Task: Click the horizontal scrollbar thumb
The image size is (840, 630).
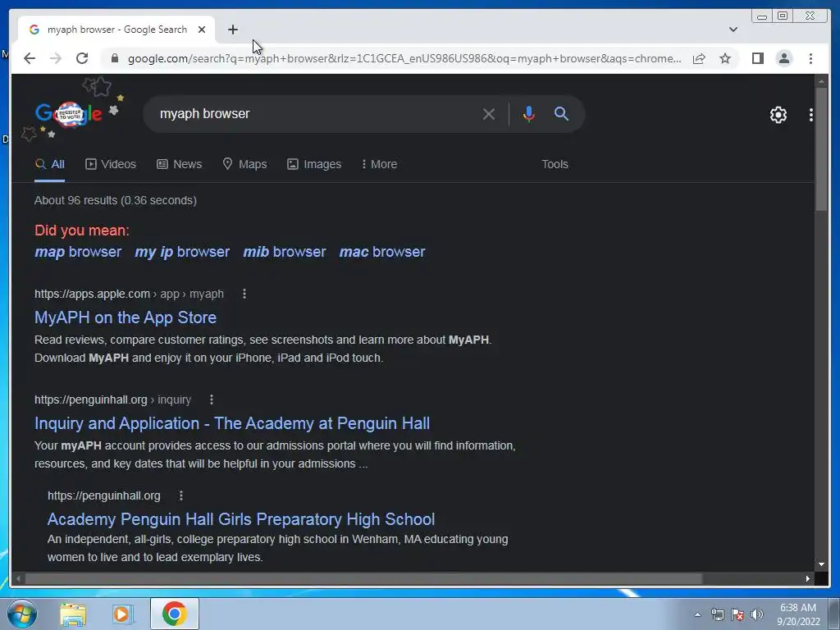Action: 363,578
